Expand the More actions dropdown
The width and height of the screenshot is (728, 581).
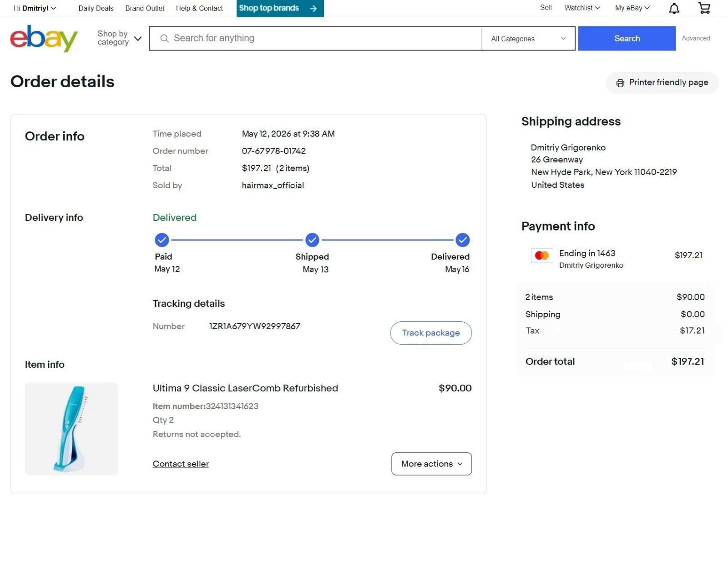pos(431,464)
